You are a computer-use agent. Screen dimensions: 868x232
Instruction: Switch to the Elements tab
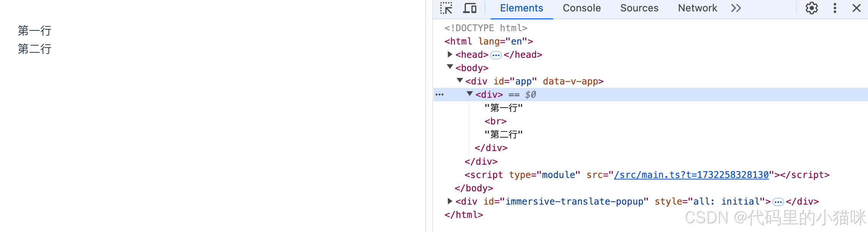[x=521, y=8]
